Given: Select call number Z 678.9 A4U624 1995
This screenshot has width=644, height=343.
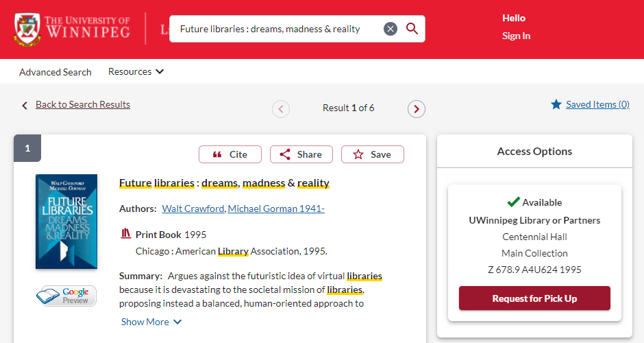Looking at the screenshot, I should click(x=534, y=270).
